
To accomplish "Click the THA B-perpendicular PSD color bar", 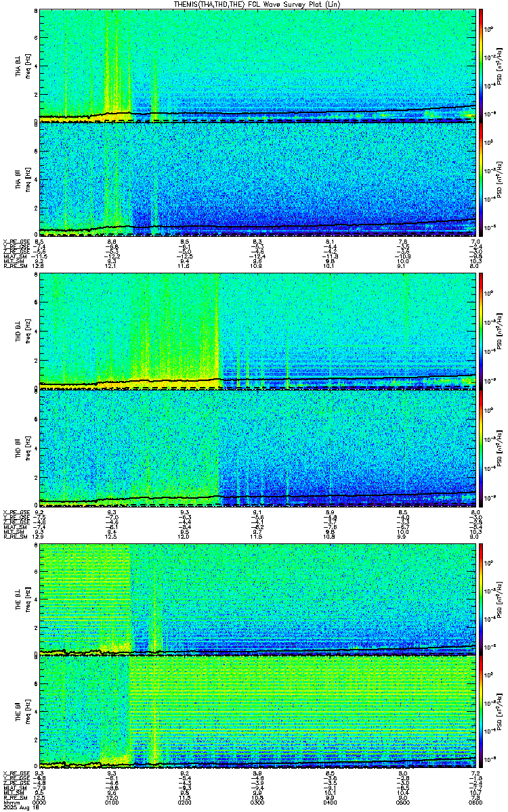I will coord(481,65).
